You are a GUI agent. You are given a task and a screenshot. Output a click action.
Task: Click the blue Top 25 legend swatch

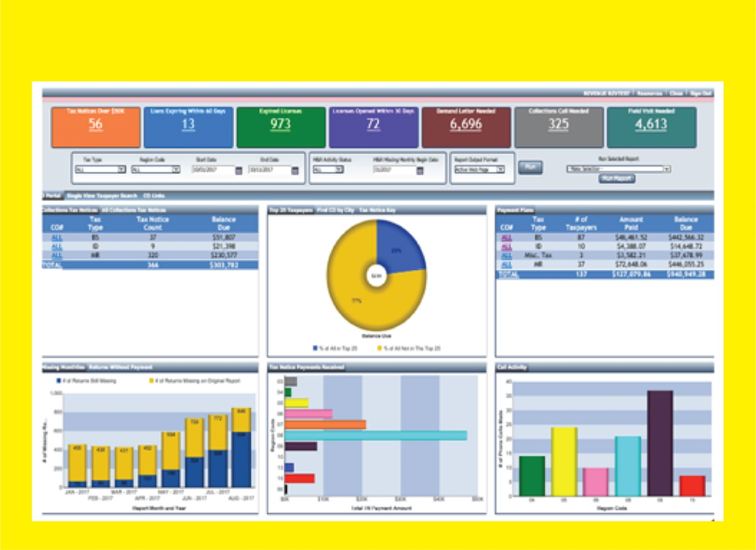click(x=315, y=349)
